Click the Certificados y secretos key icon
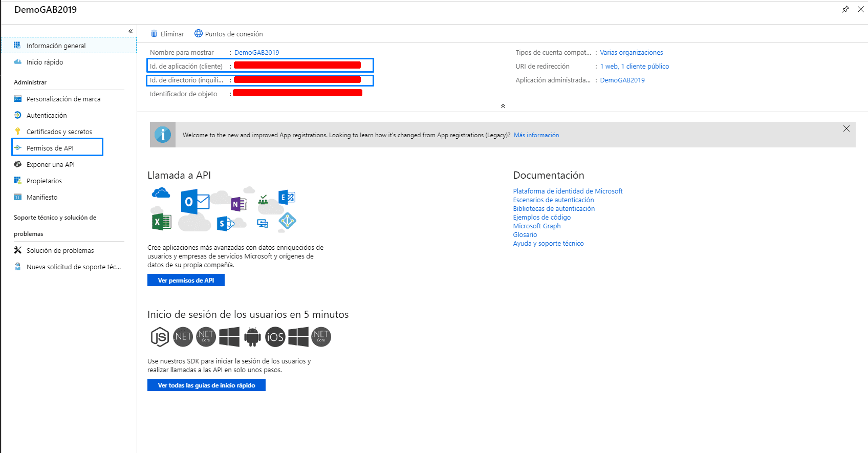The width and height of the screenshot is (868, 453). click(17, 131)
